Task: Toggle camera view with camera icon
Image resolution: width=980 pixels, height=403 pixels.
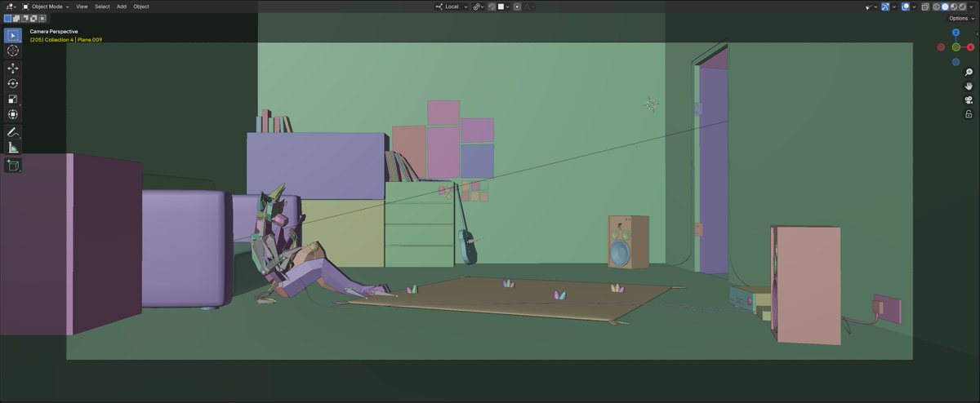Action: coord(969,100)
